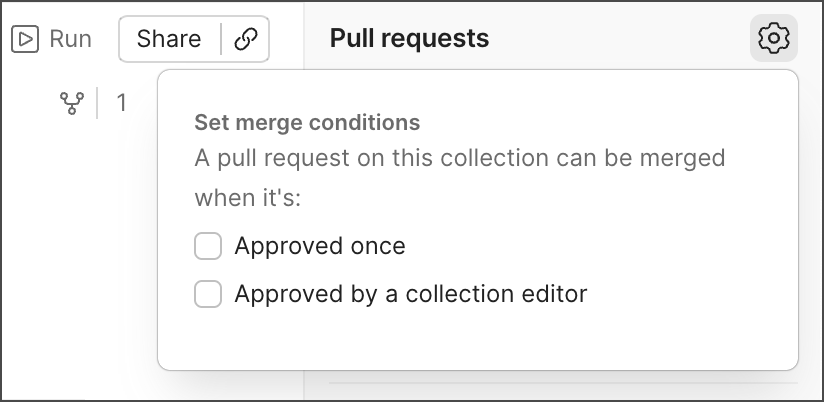Click the Run play icon

(25, 39)
